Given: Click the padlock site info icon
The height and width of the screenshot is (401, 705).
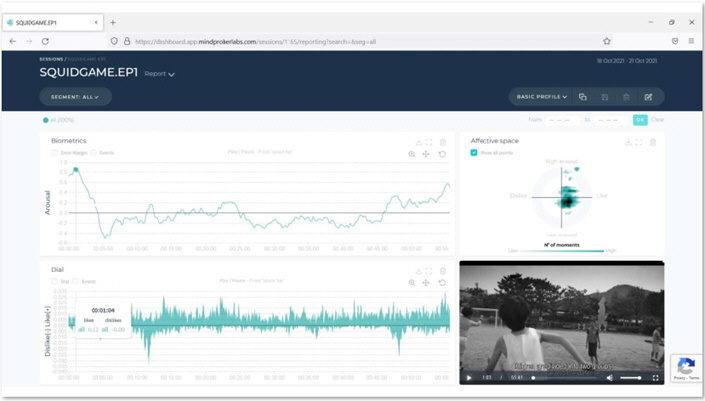Looking at the screenshot, I should pyautogui.click(x=127, y=41).
